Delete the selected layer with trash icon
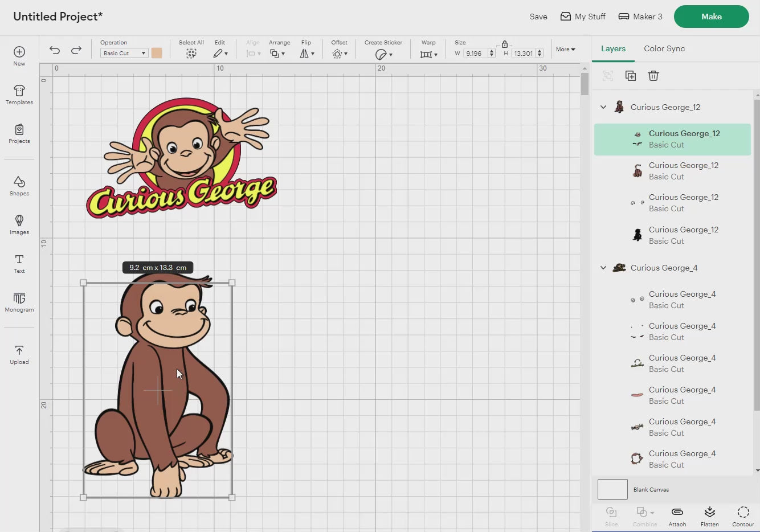This screenshot has height=532, width=760. pyautogui.click(x=653, y=76)
